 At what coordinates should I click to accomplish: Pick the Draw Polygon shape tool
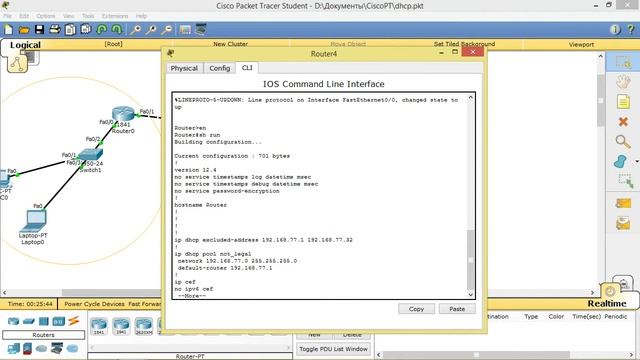[620, 161]
